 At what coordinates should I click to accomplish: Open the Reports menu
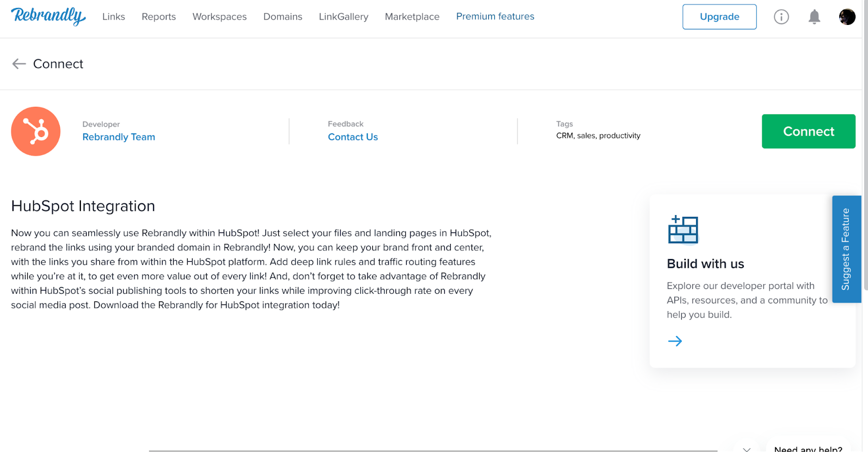click(158, 17)
